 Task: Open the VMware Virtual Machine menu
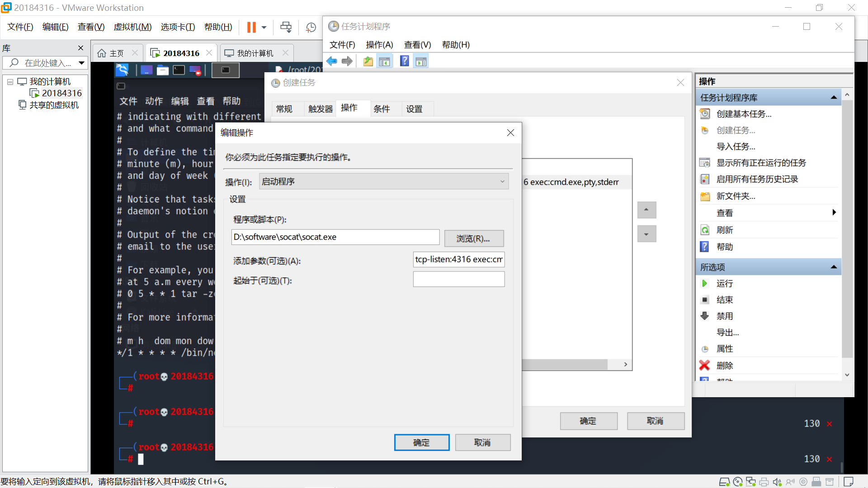(x=132, y=27)
